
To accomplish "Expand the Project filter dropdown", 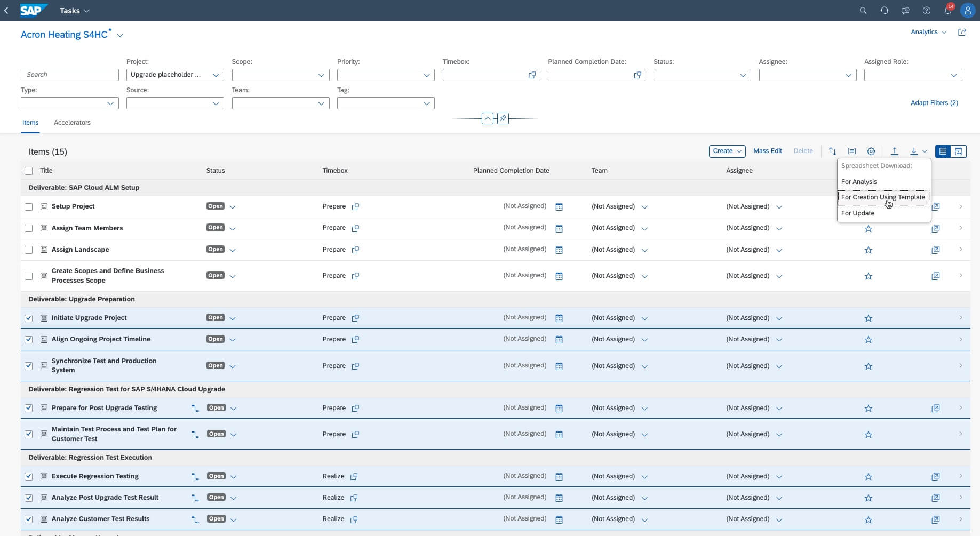I will [216, 75].
